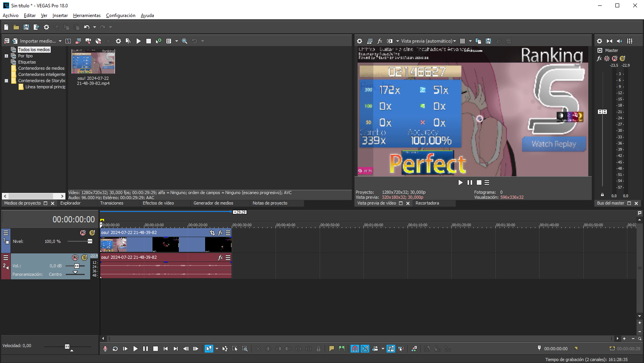The image size is (644, 363).
Task: Select the osu! 2024-07-22 media thumbnail
Action: (x=93, y=61)
